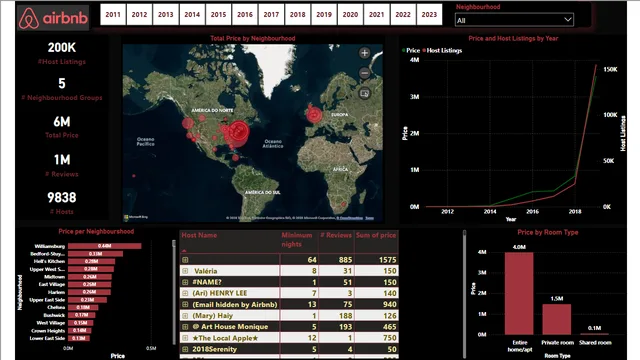Zoom out on the map
640x360 pixels.
(364, 73)
